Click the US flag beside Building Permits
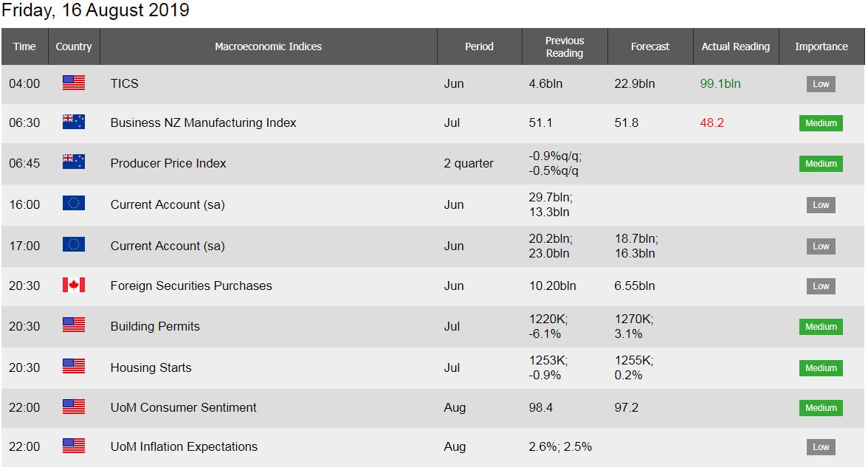Screen dimensions: 868x470 pyautogui.click(x=74, y=325)
